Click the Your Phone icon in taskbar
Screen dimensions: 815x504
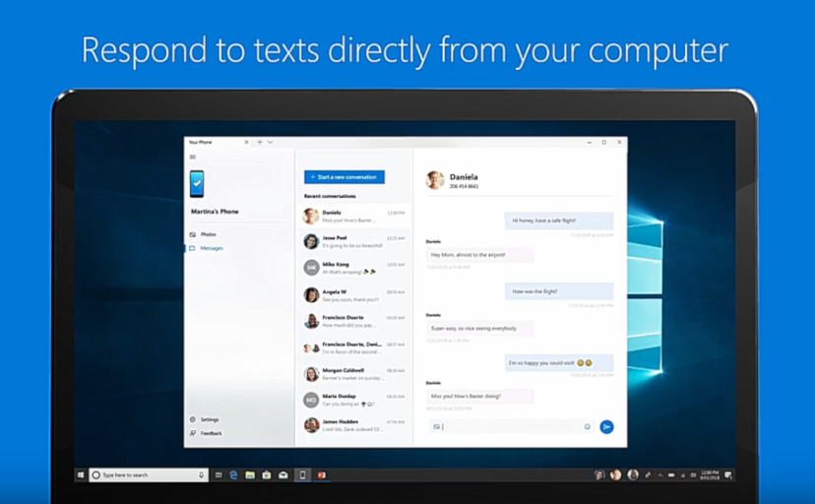click(302, 474)
